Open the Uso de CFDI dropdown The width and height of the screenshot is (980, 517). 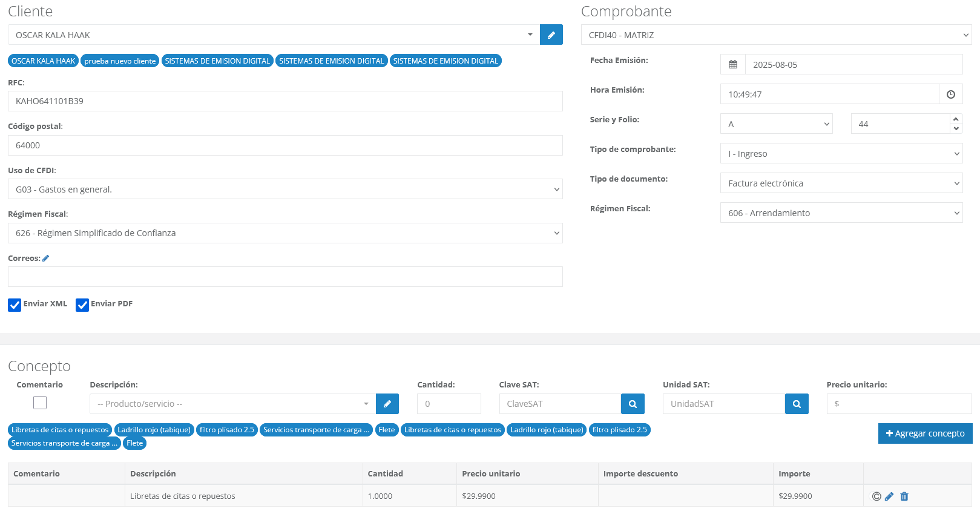pyautogui.click(x=284, y=189)
